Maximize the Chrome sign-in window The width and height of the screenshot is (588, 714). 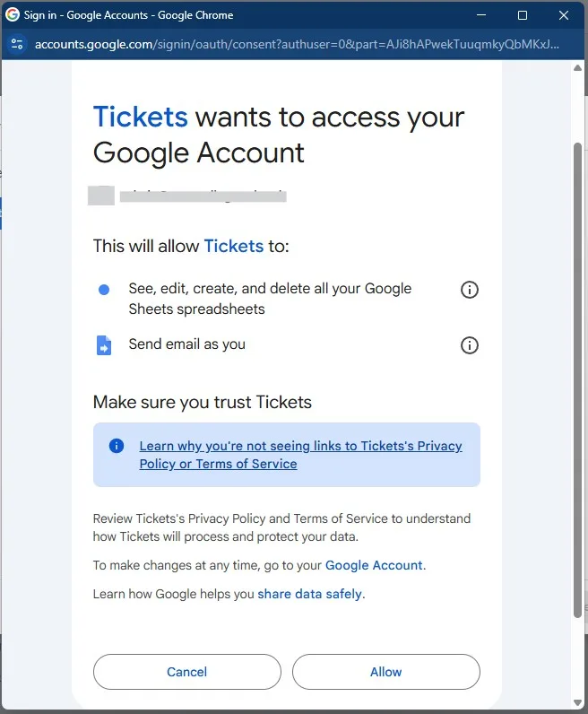pos(523,15)
